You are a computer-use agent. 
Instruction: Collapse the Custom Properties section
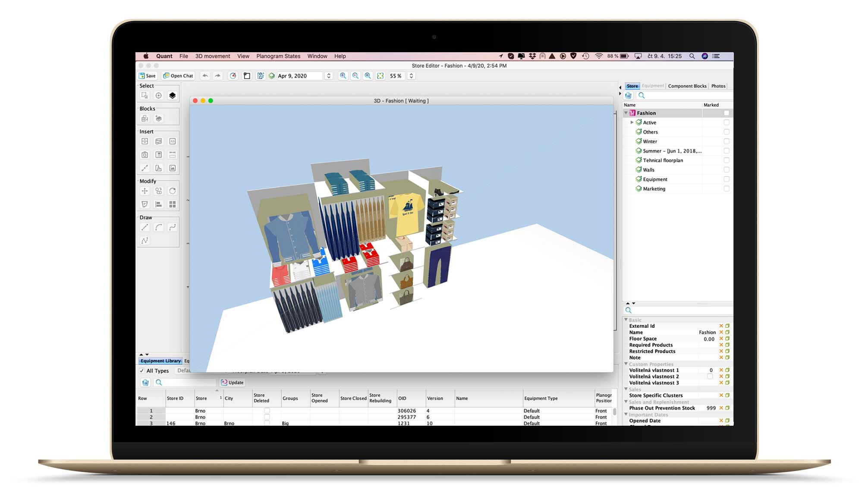tap(626, 364)
